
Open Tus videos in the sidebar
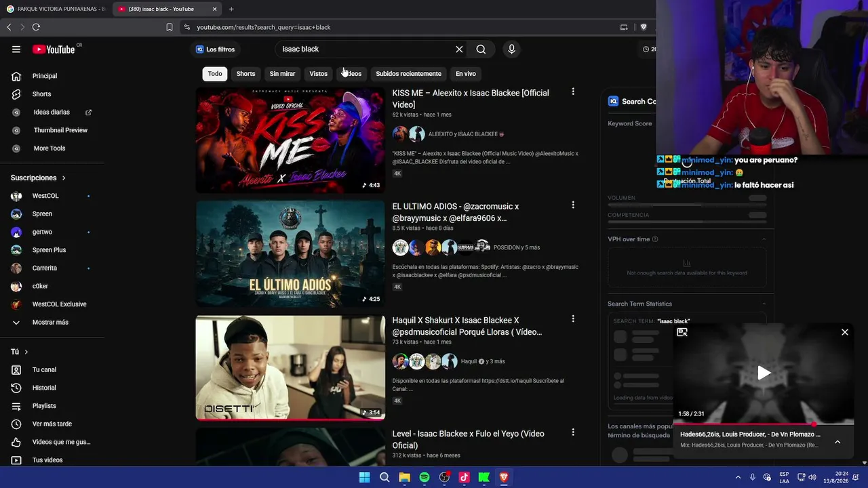click(x=47, y=460)
